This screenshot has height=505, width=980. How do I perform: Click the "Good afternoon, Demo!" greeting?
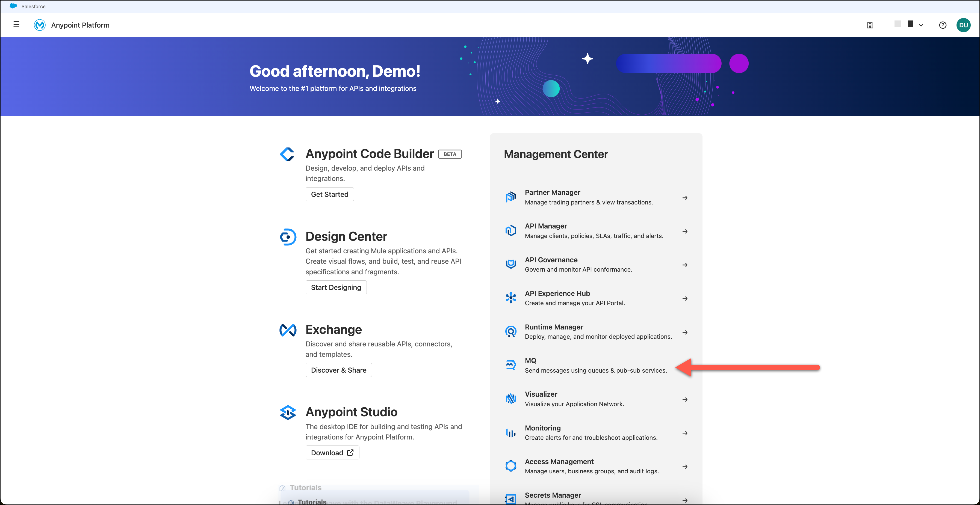[x=335, y=71]
